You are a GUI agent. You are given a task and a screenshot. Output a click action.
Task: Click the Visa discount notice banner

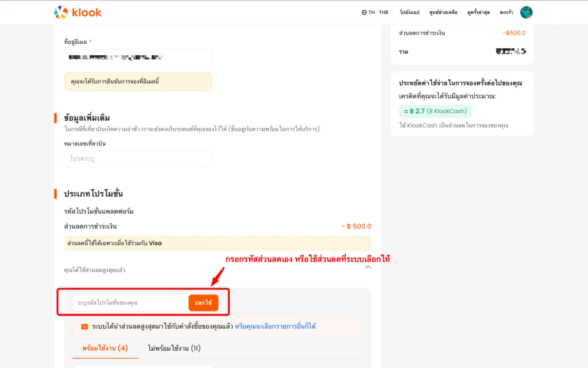(218, 243)
